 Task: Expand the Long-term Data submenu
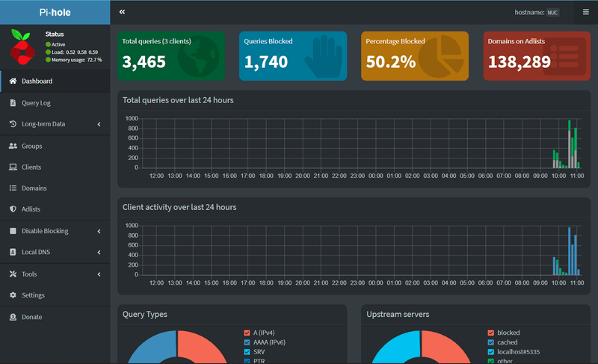click(55, 124)
